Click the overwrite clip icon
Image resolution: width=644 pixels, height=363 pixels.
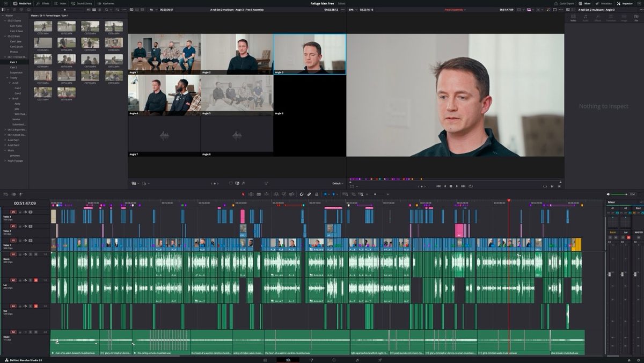click(x=284, y=194)
